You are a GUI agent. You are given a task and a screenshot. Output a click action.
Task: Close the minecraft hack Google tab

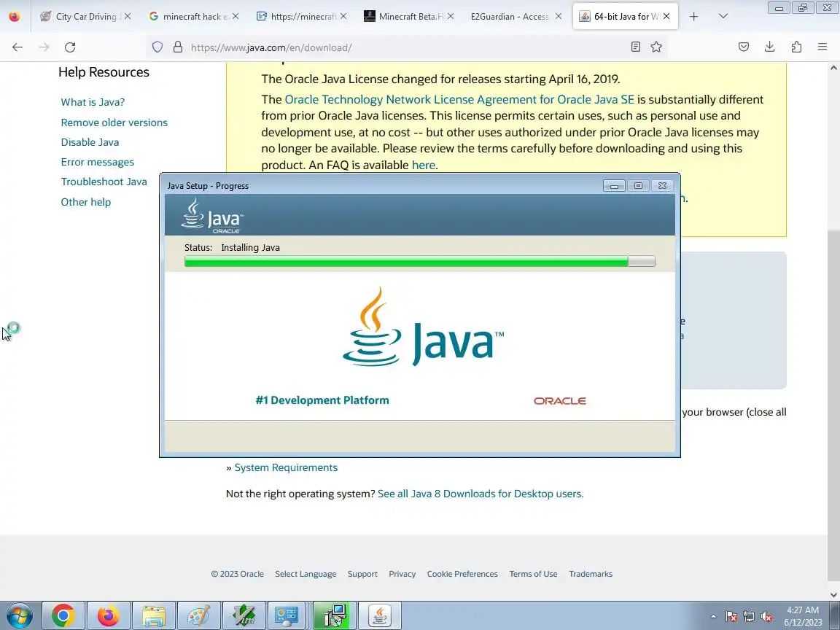(236, 16)
